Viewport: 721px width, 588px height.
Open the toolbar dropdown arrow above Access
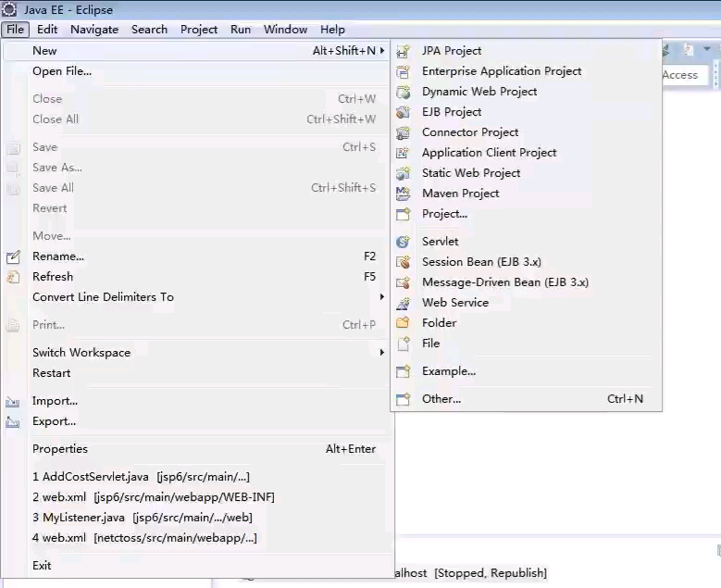point(707,48)
